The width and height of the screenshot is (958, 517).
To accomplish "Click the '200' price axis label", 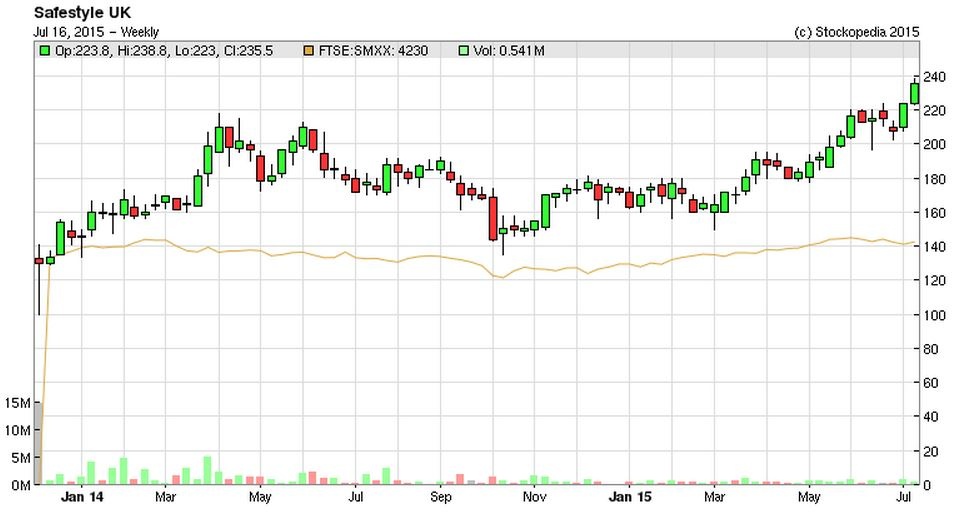I will coord(935,145).
